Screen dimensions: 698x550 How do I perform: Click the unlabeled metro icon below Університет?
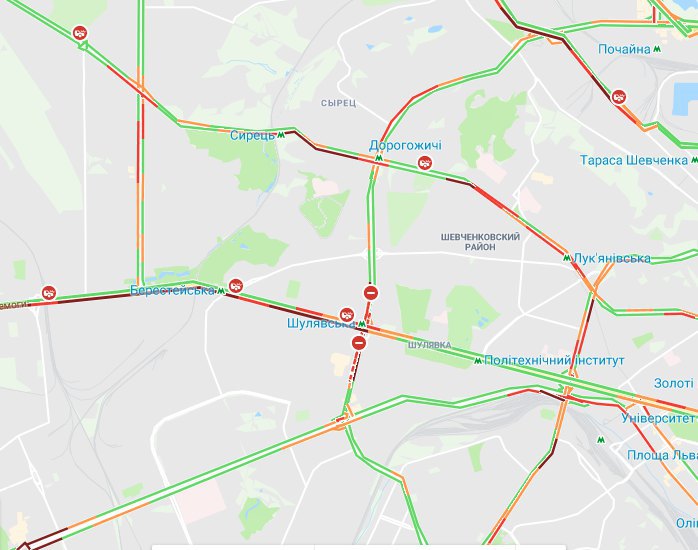point(601,440)
